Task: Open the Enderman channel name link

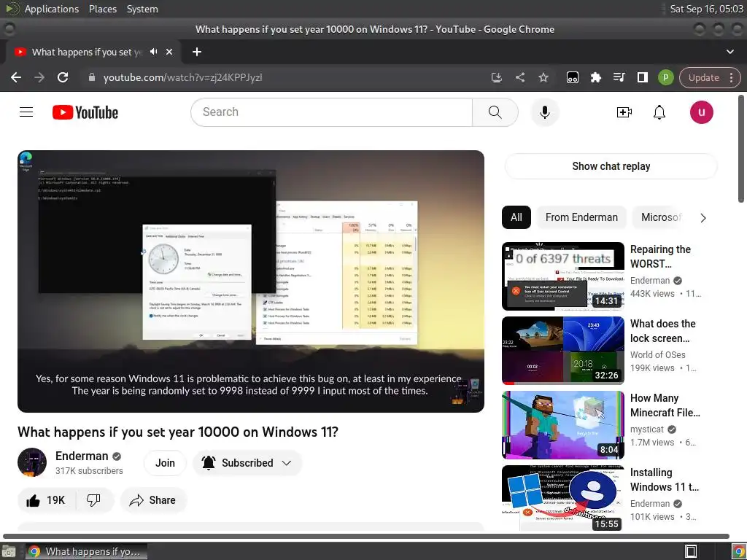Action: (x=82, y=456)
